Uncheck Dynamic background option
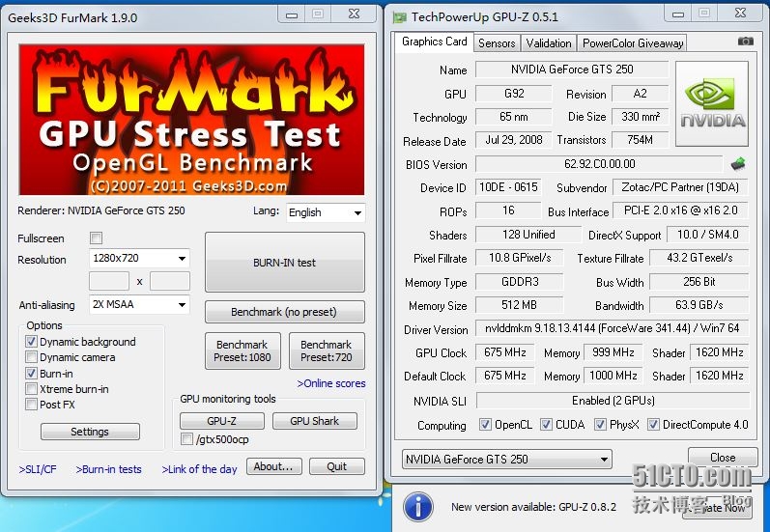 (31, 341)
